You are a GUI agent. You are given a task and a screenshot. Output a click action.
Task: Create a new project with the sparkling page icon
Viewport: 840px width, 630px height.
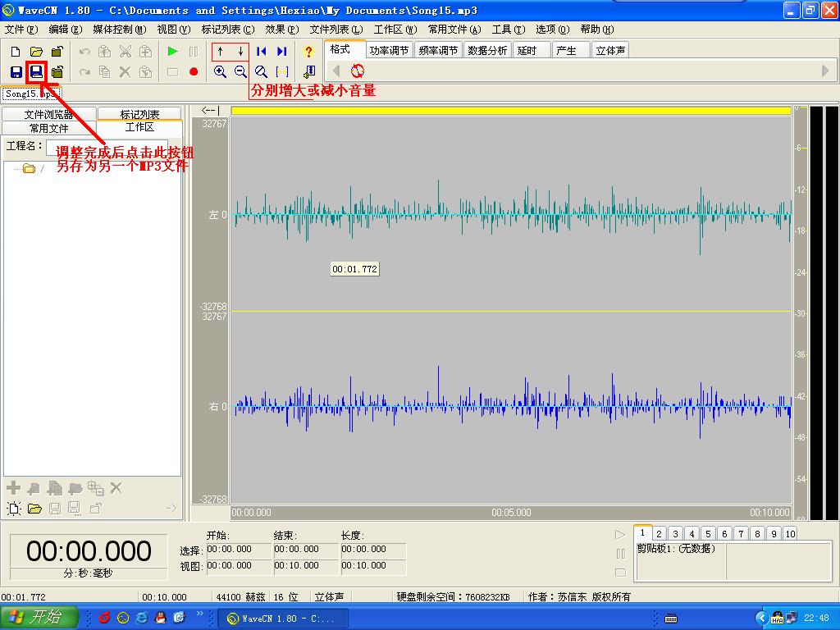pos(14,509)
